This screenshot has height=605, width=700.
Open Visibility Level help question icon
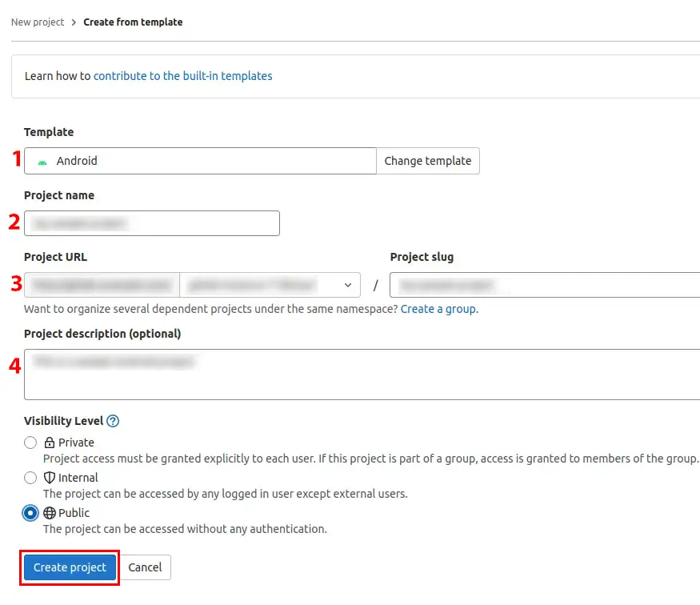[113, 421]
